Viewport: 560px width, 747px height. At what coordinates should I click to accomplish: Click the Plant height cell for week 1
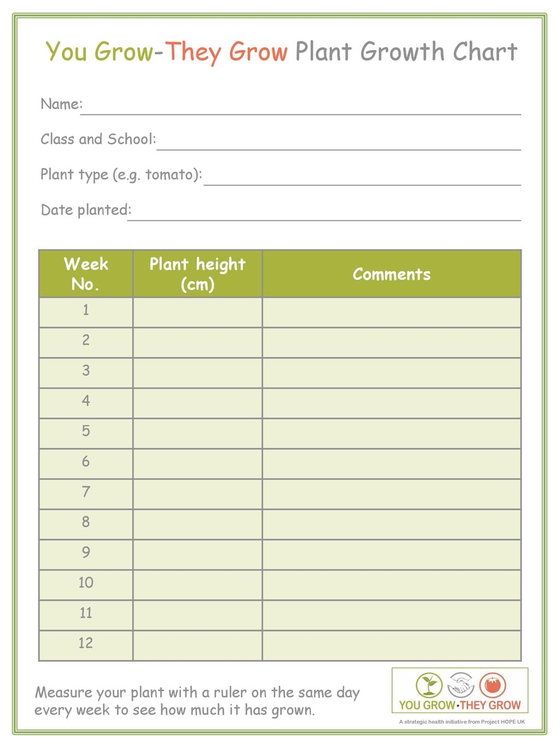197,312
